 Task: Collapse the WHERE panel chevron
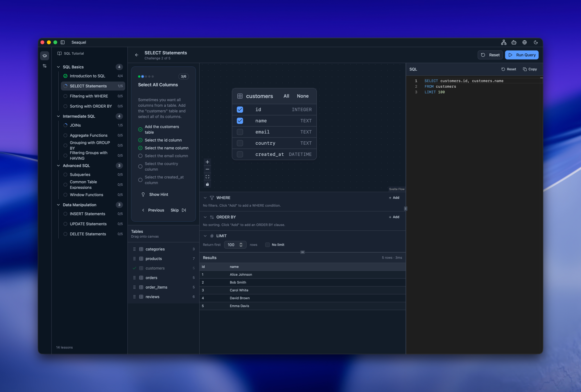click(205, 198)
